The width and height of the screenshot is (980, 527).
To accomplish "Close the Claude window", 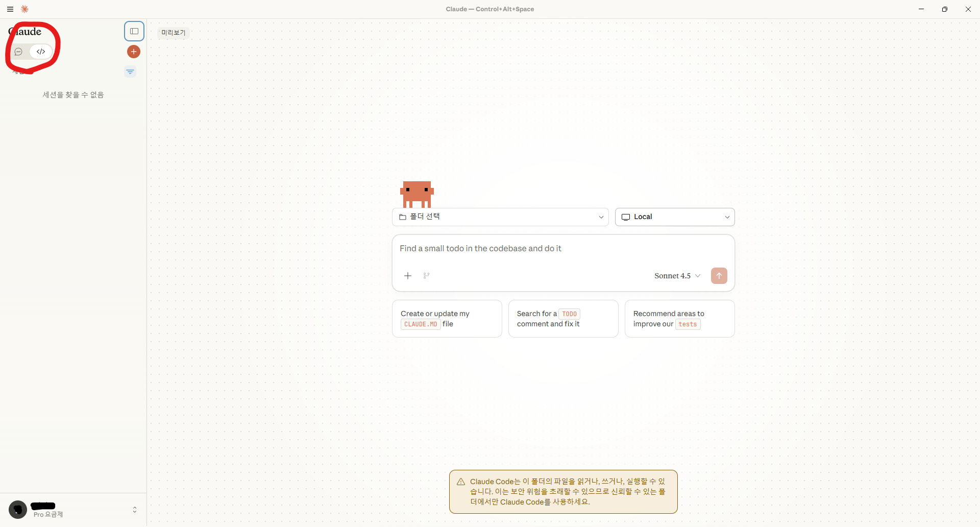I will pyautogui.click(x=968, y=9).
